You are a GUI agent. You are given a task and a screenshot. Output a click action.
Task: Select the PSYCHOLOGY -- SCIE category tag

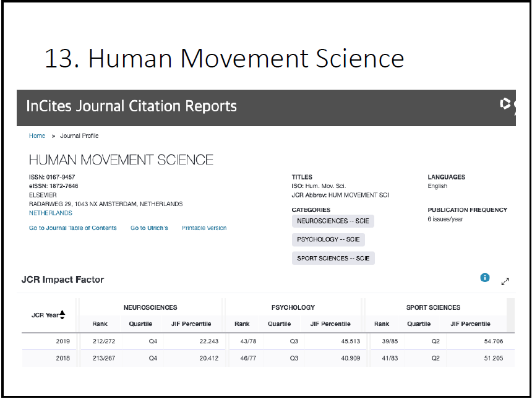pos(328,239)
